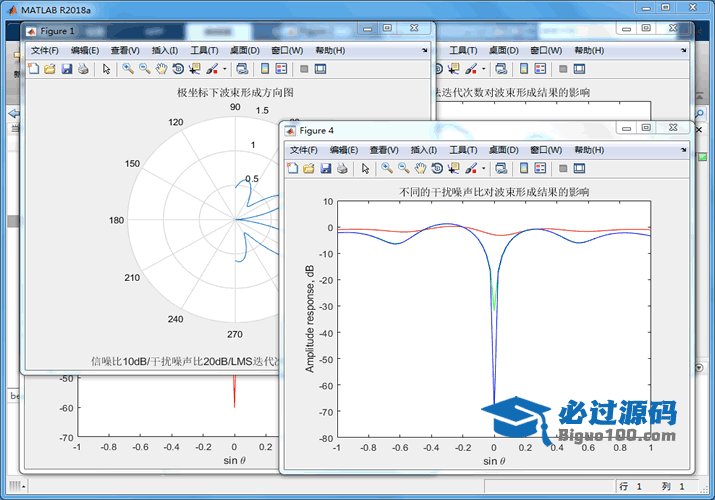This screenshot has width=715, height=500.
Task: Show plot tools and dock Figure 1
Action: coord(321,69)
